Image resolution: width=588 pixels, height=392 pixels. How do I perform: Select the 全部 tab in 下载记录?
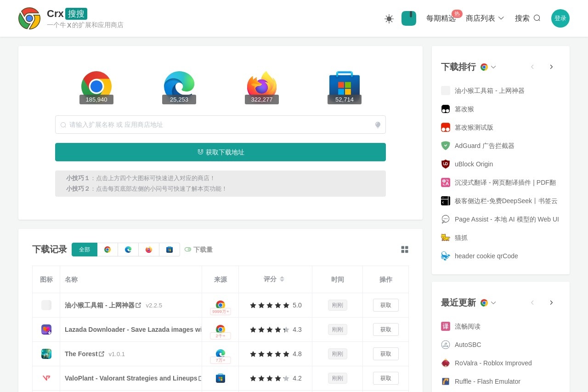pos(85,250)
